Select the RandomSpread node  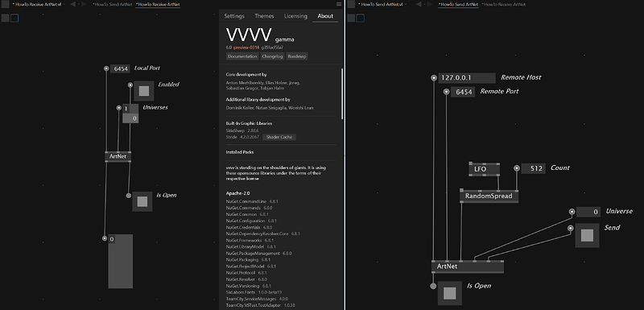click(x=489, y=196)
